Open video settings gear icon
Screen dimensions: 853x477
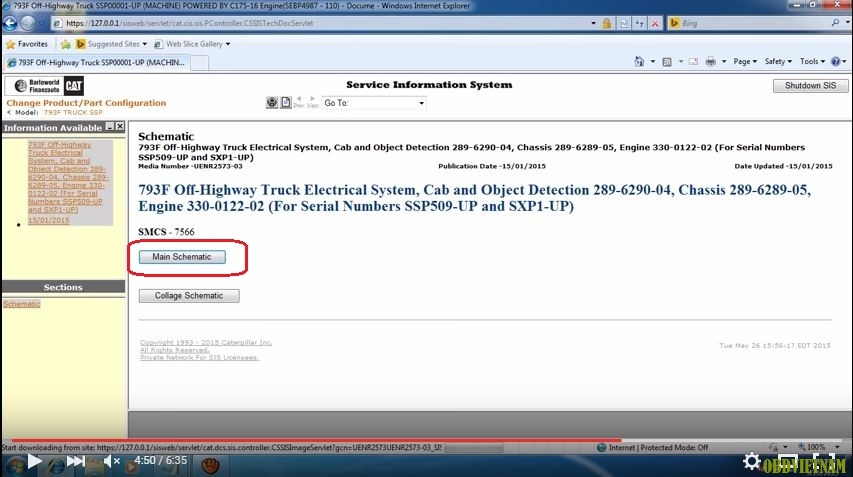(751, 461)
